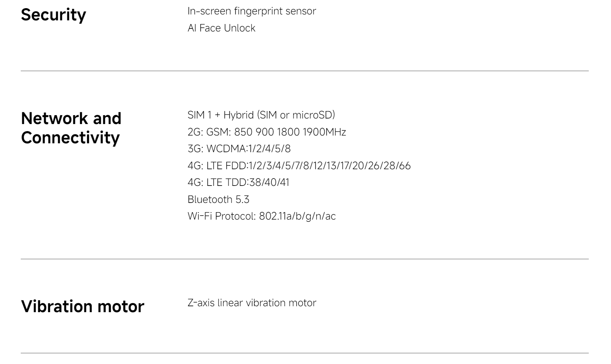Click the Bluetooth 5.3 text
This screenshot has width=611, height=364.
click(x=218, y=200)
